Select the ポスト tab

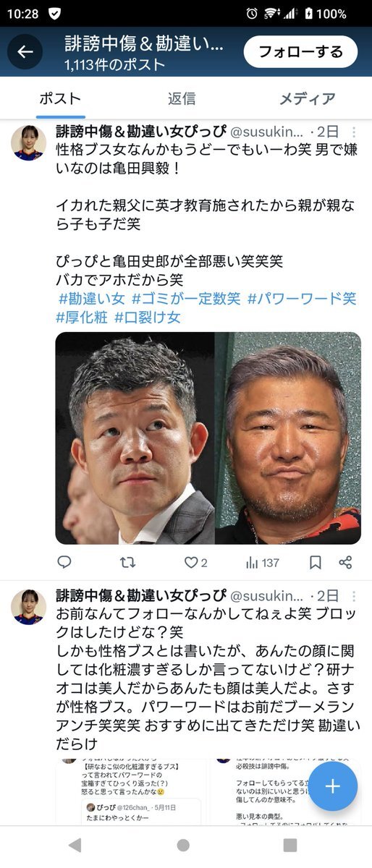[x=60, y=99]
